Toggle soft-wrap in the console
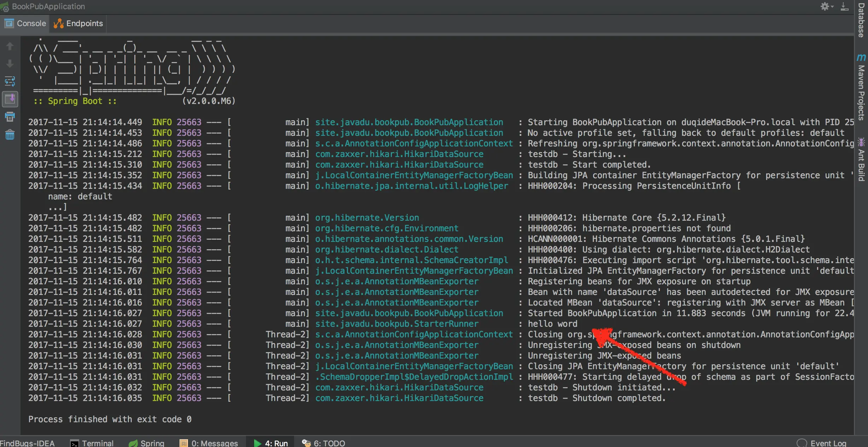The height and width of the screenshot is (447, 868). tap(10, 82)
